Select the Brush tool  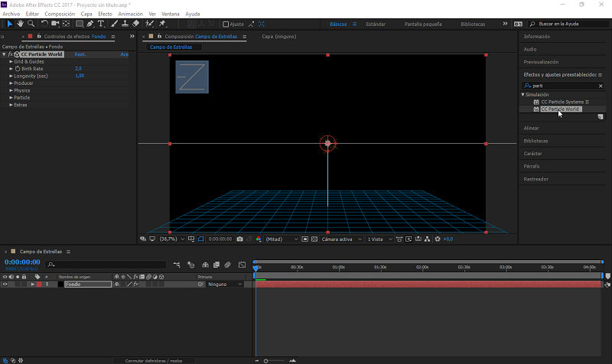(114, 24)
